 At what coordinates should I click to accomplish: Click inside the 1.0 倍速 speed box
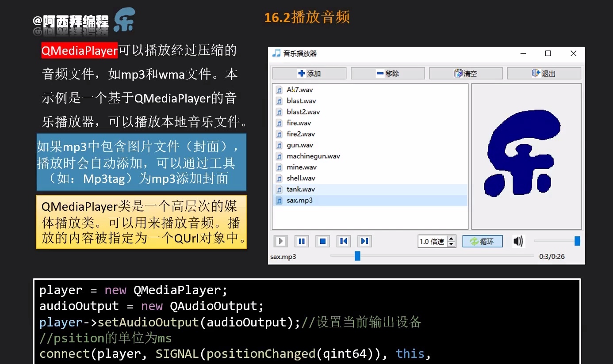pyautogui.click(x=431, y=241)
